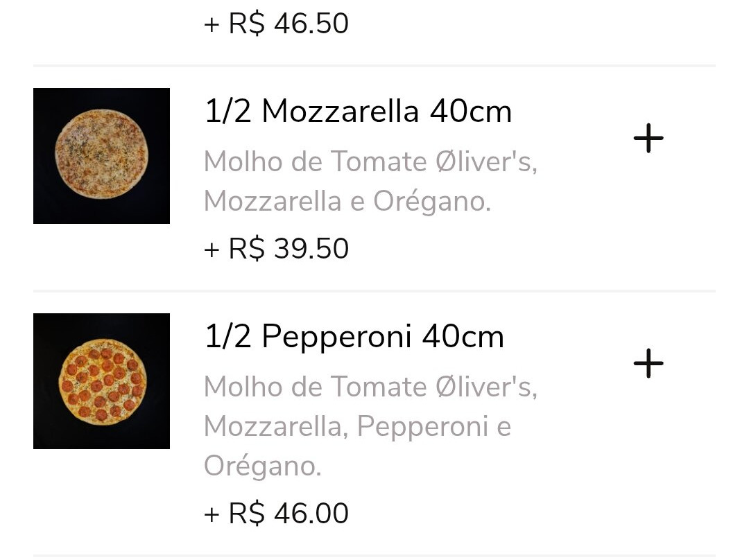Screen dimensions: 749x560
Task: Click "40cm" in the Mozzarella title
Action: coord(470,112)
